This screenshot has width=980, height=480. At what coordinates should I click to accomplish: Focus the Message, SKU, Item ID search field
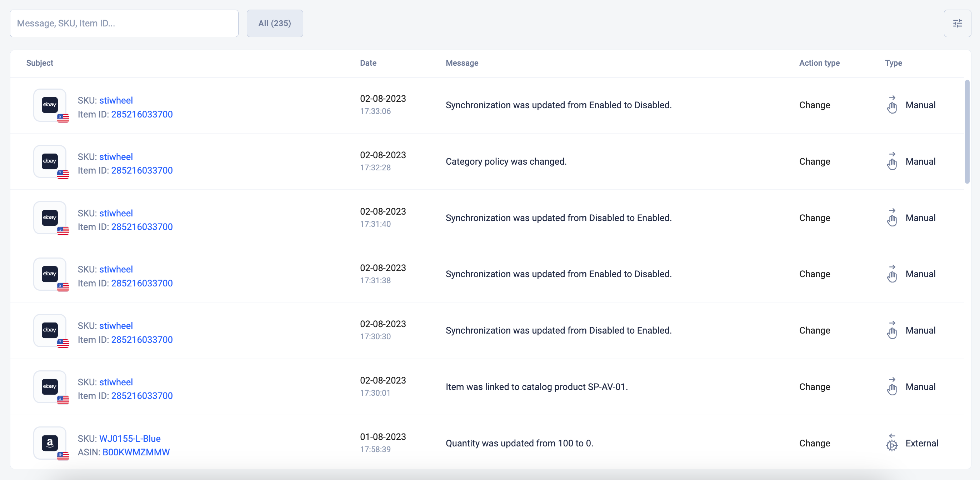click(x=124, y=24)
